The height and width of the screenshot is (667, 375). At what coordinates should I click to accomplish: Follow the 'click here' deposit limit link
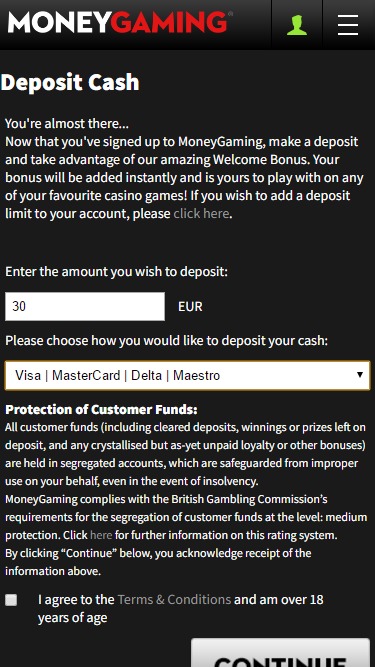(201, 213)
